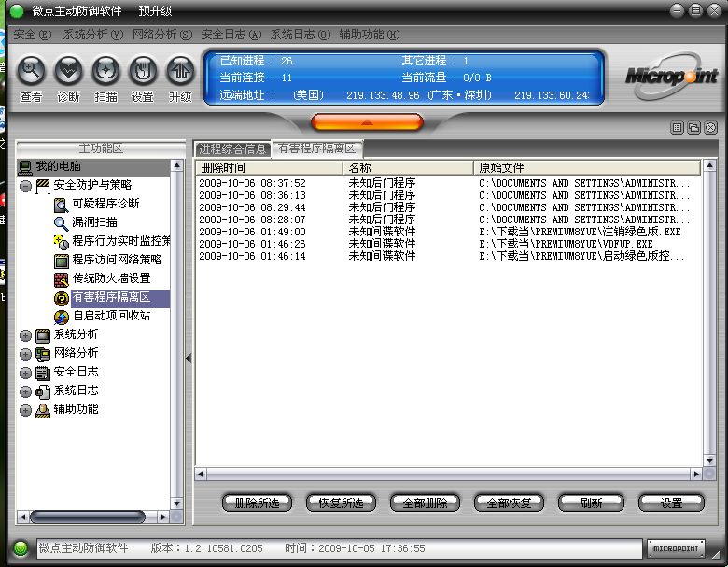728x567 pixels.
Task: Select the row dated 2009-10-06 08:29:44
Action: tap(448, 207)
